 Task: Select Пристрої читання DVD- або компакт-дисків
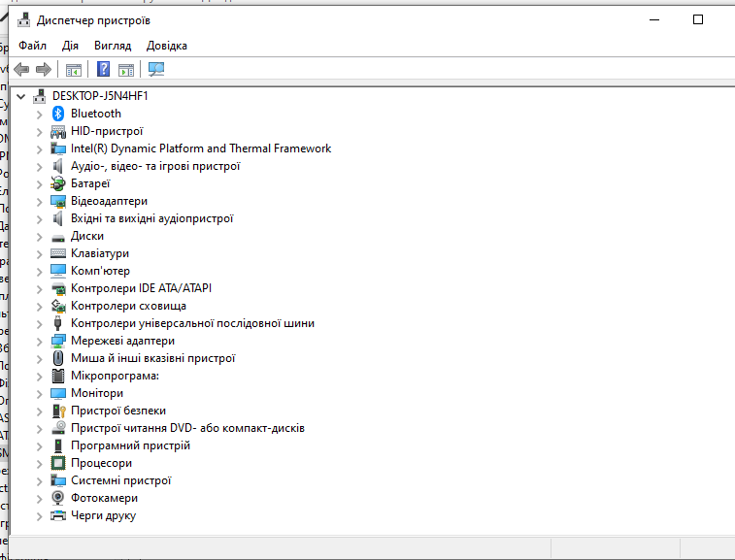point(187,428)
